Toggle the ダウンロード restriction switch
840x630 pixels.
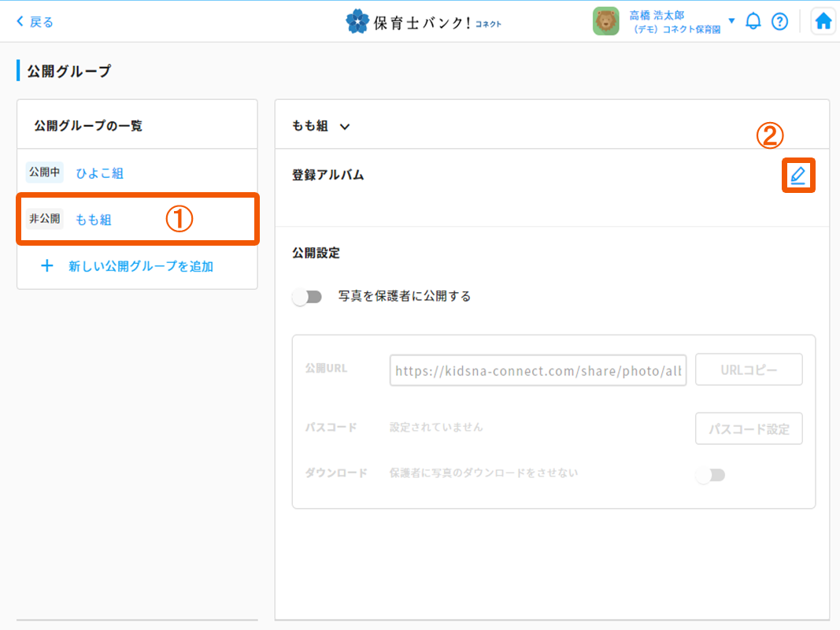[x=710, y=475]
